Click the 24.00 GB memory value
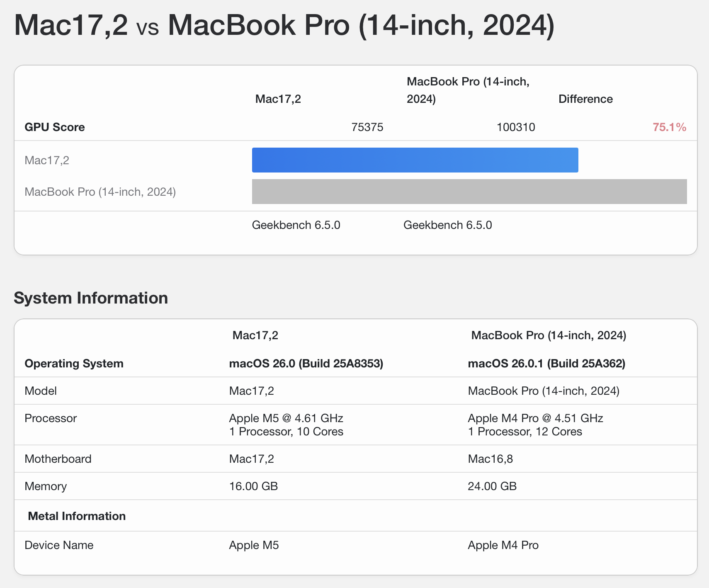The height and width of the screenshot is (588, 709). [x=492, y=486]
